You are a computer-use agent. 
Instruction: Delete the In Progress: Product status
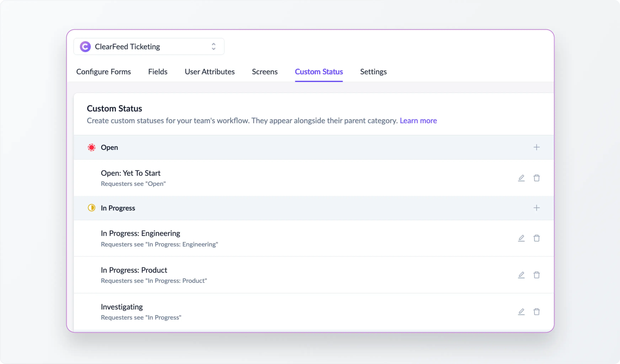(537, 275)
